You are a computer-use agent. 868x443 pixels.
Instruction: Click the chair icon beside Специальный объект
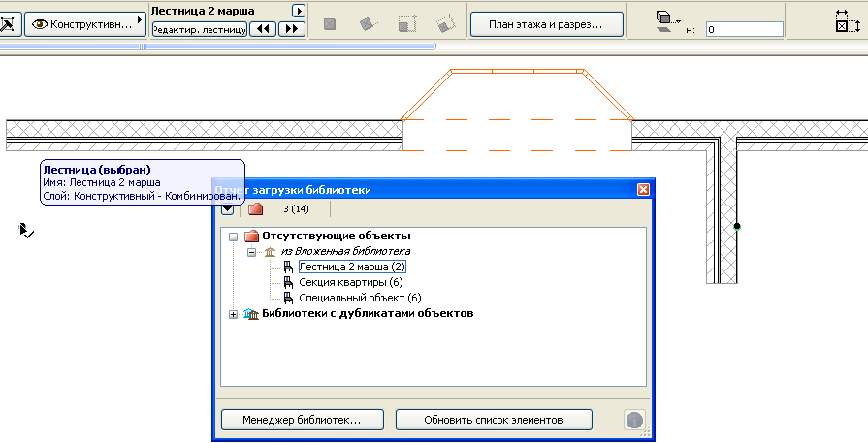288,299
